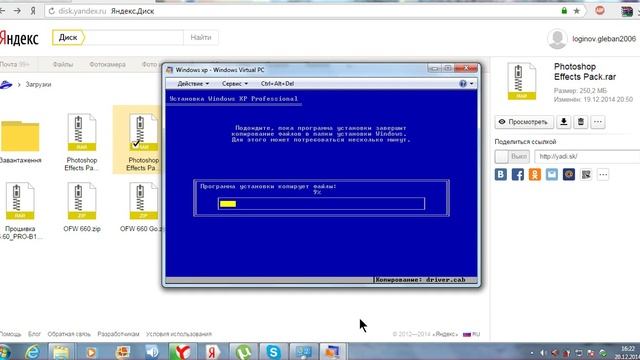The width and height of the screenshot is (640, 360).
Task: Toggle the share link Выкл switch on
Action: [x=512, y=156]
